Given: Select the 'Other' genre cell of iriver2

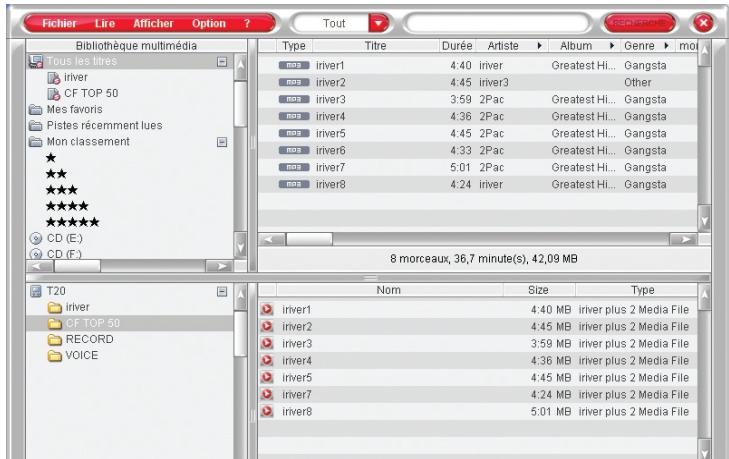Looking at the screenshot, I should pyautogui.click(x=637, y=82).
